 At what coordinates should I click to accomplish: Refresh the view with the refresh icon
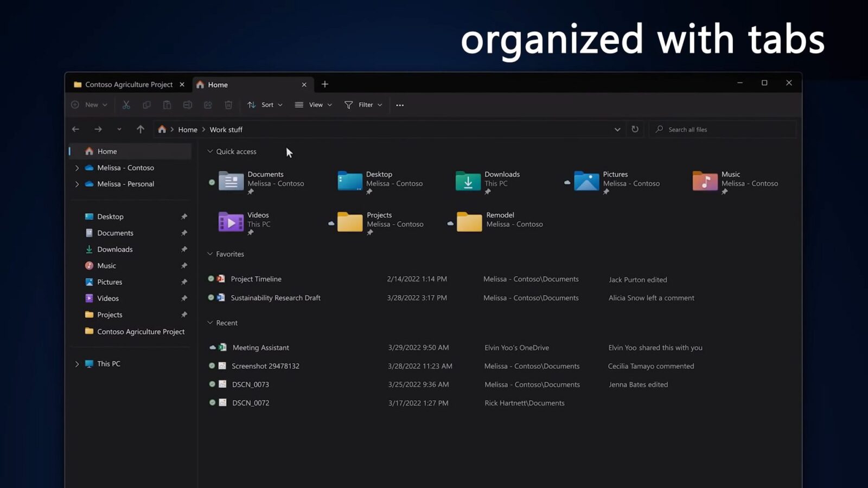(x=635, y=129)
